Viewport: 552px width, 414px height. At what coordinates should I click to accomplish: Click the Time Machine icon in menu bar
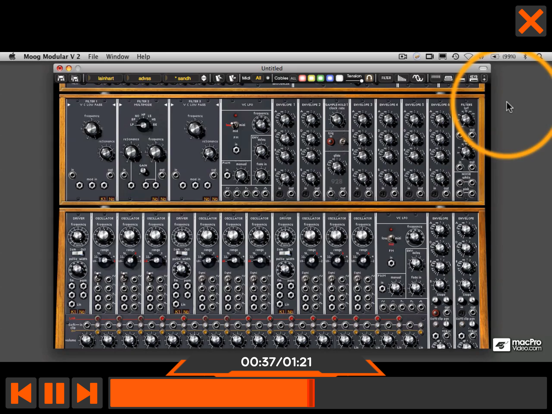(456, 56)
